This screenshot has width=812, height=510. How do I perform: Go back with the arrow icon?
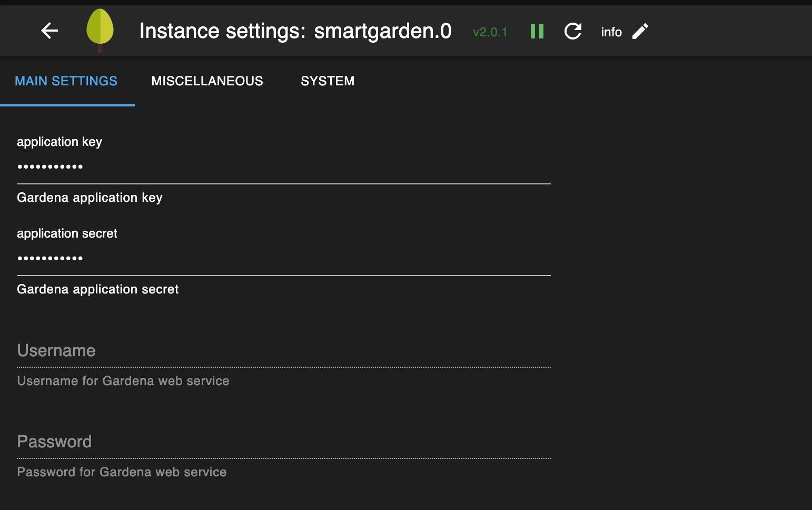[x=49, y=31]
